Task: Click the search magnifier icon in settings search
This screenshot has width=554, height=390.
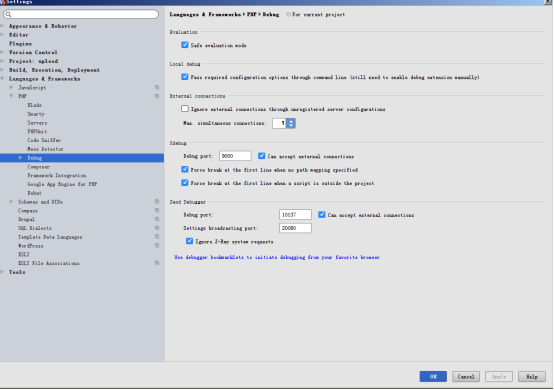Action: tap(8, 14)
